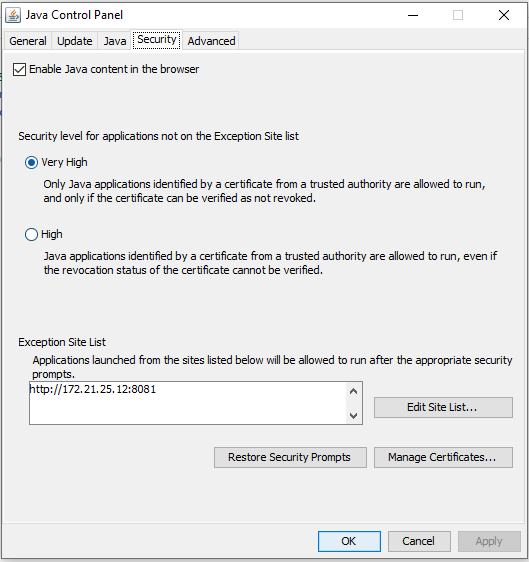529x562 pixels.
Task: Click the exception list scroll up arrow
Action: coord(353,391)
